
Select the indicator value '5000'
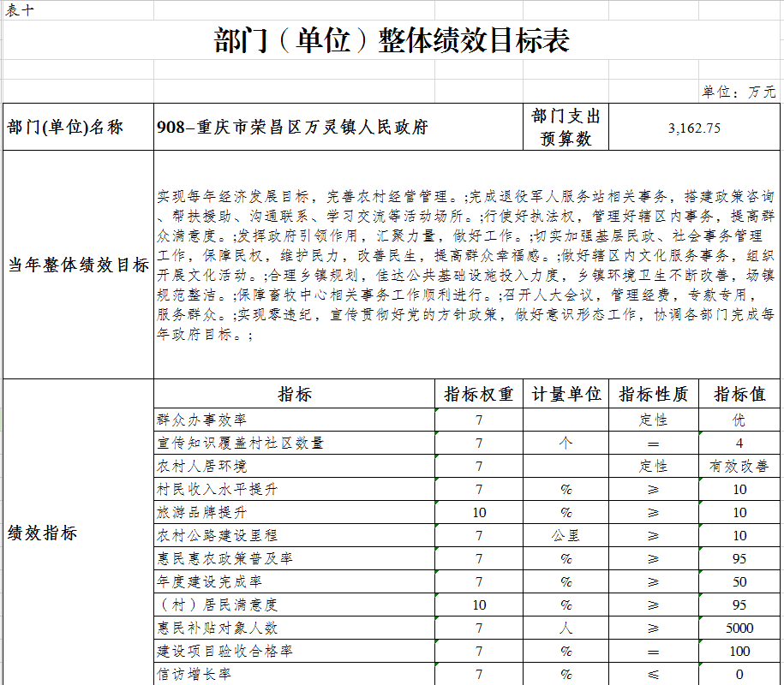tap(739, 628)
